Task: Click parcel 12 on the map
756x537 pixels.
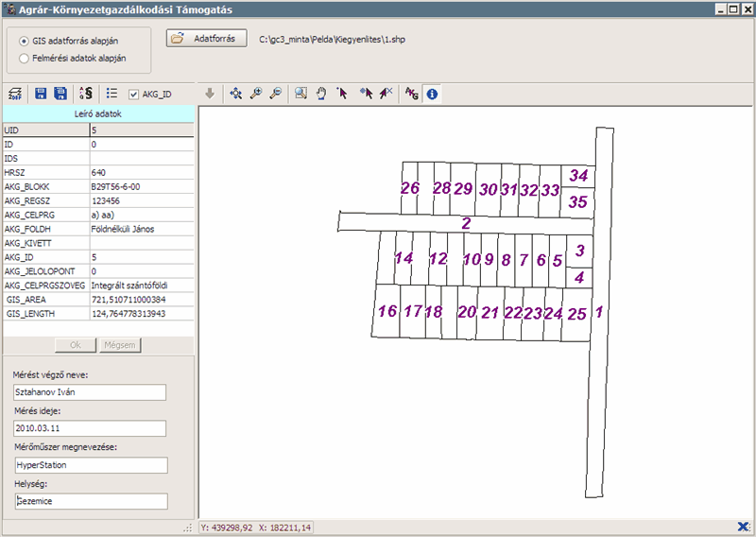Action: tap(438, 259)
